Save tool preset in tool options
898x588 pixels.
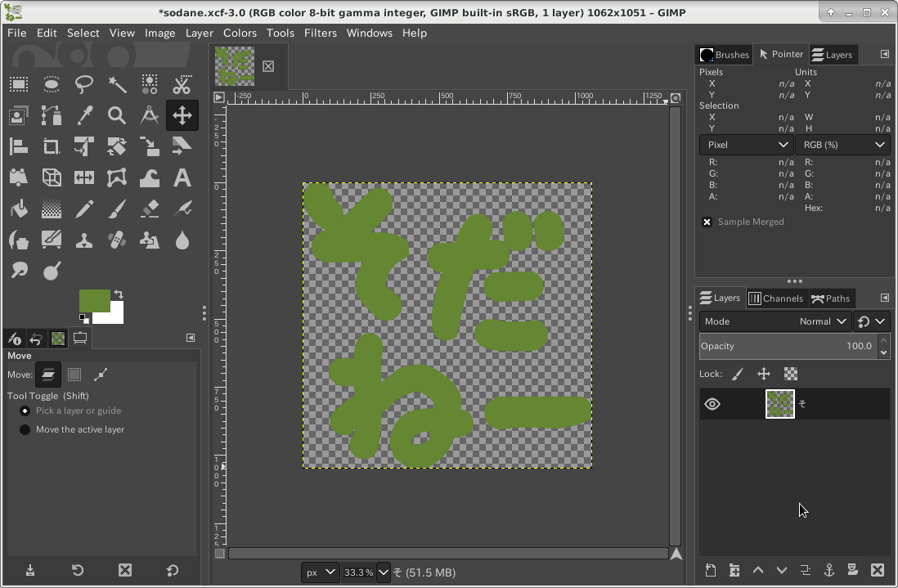click(x=29, y=570)
